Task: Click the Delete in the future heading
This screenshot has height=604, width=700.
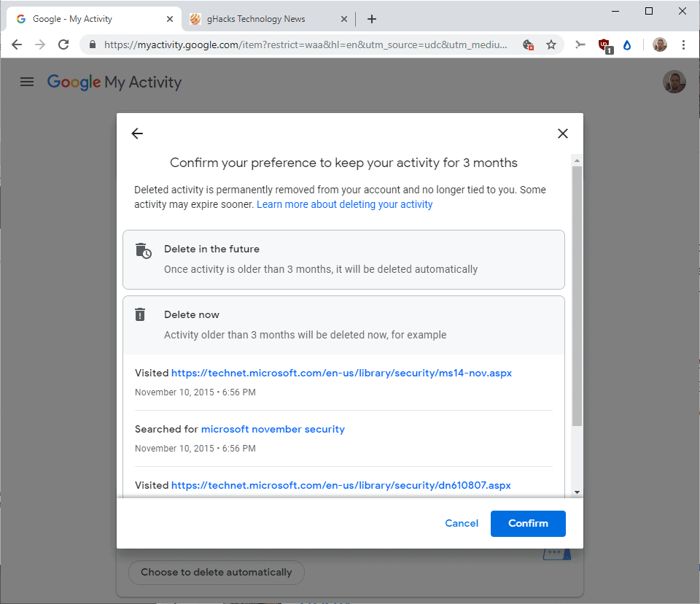Action: [x=211, y=249]
